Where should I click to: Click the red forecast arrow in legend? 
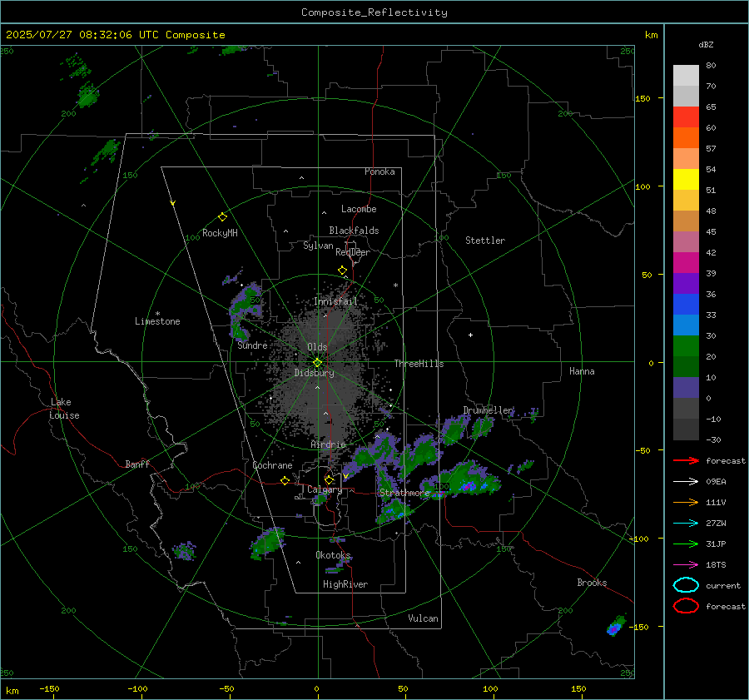(x=686, y=460)
